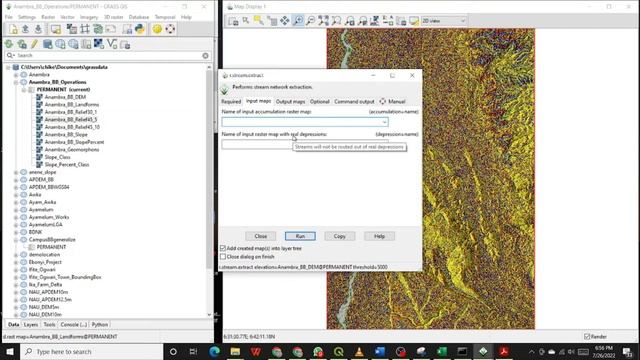This screenshot has height=360, width=640.
Task: Open the Graphical Modeler icon
Action: (x=98, y=29)
